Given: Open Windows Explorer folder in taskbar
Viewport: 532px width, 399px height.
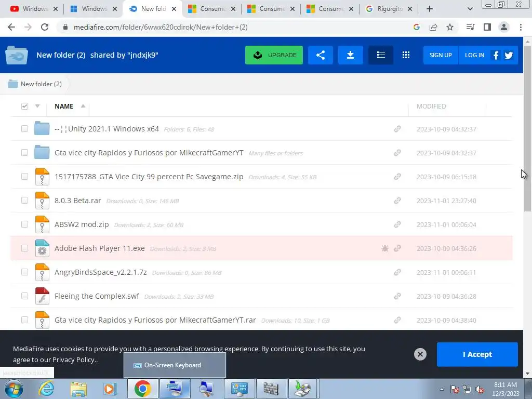Looking at the screenshot, I should coord(78,389).
